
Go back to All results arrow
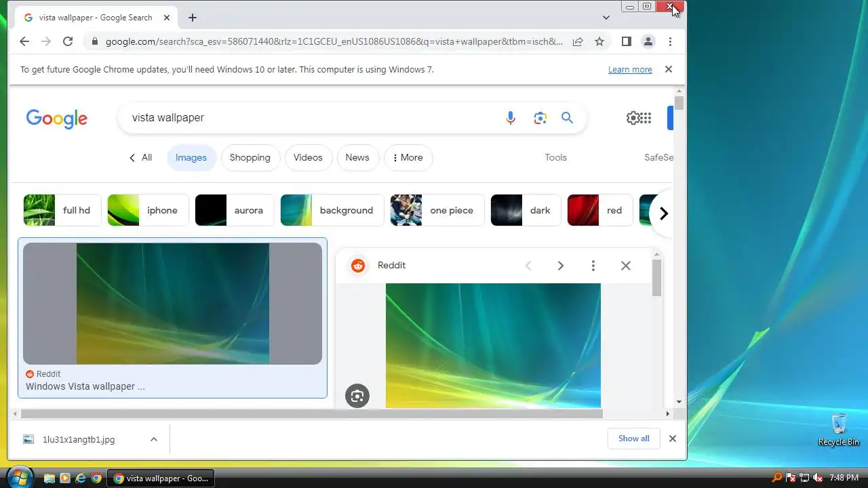[140, 157]
